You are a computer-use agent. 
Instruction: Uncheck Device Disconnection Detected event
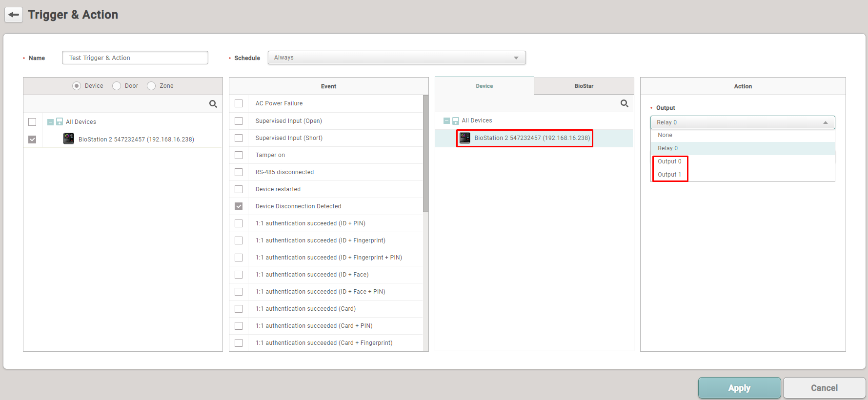[239, 206]
